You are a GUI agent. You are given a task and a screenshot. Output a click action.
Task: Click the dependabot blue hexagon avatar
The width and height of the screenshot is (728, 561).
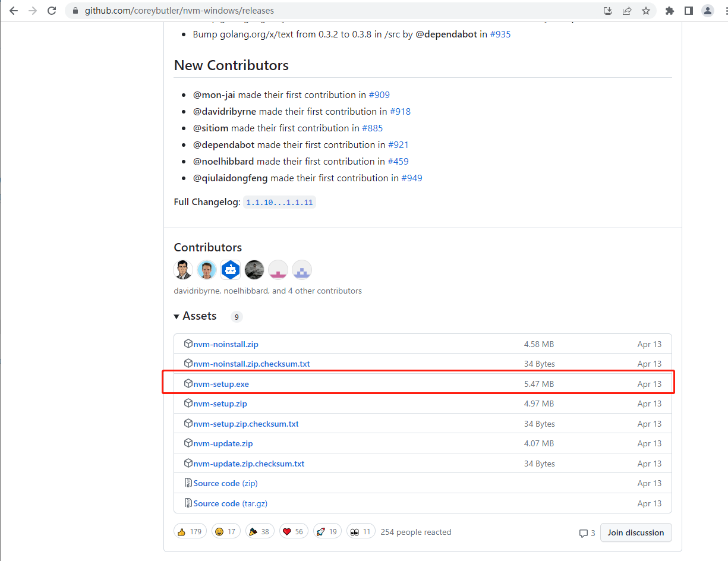231,270
